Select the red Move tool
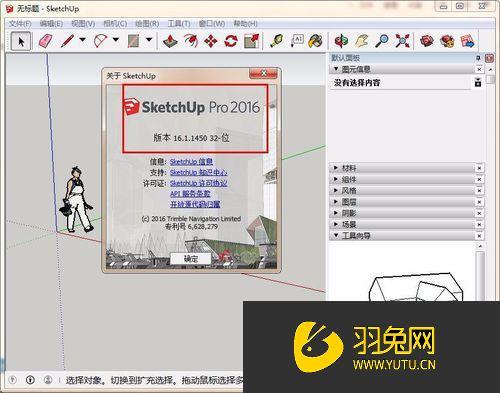The width and height of the screenshot is (500, 393). pos(210,41)
